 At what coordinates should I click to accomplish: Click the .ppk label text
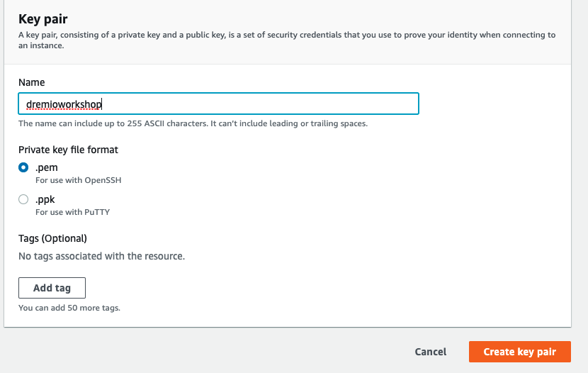[45, 199]
